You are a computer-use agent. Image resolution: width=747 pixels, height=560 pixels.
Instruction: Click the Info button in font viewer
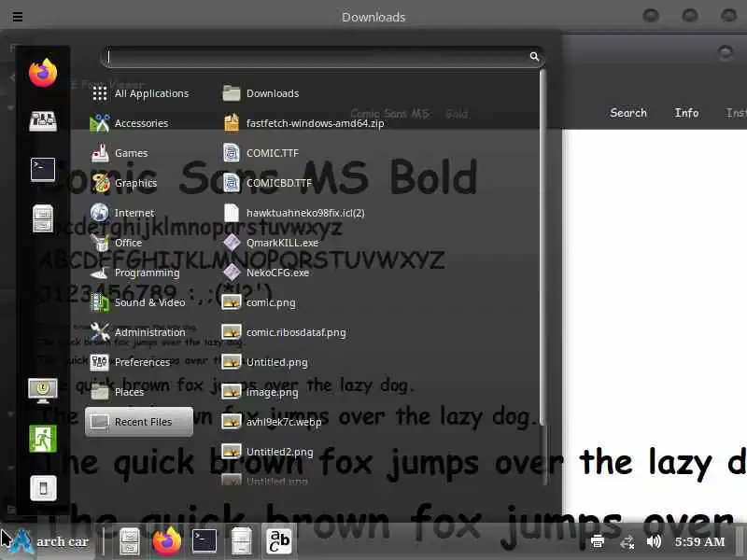[x=686, y=113]
